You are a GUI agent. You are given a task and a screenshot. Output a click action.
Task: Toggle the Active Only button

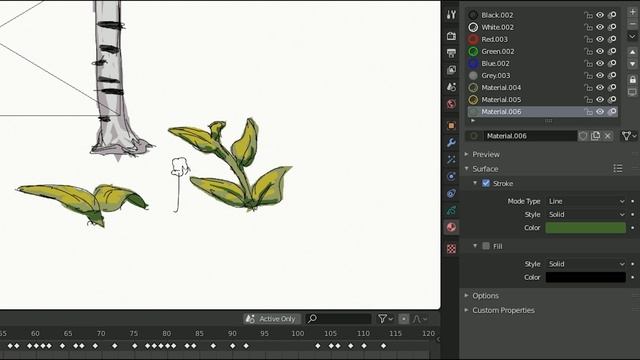point(272,319)
